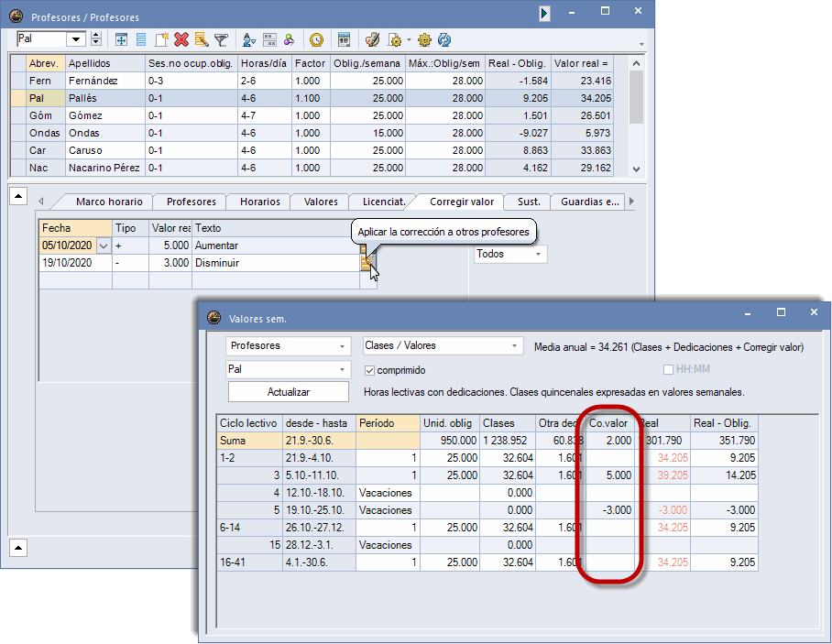The height and width of the screenshot is (644, 832).
Task: Collapse the upper panel with the arrow button
Action: click(18, 196)
